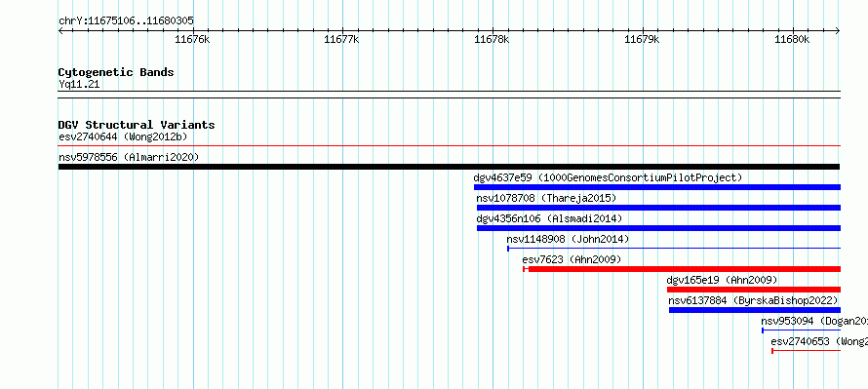Click the DGV Structural Variants track title
The width and height of the screenshot is (868, 389).
(137, 125)
